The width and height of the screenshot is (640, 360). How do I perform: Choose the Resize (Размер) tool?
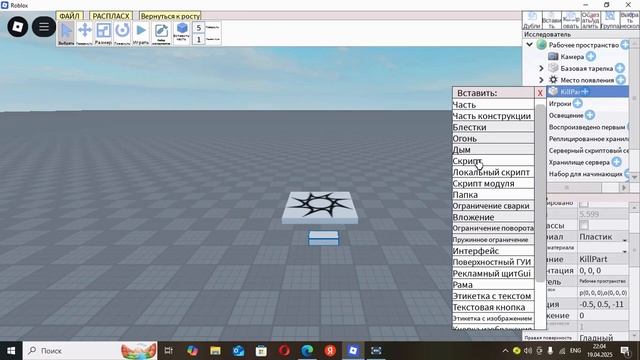103,33
